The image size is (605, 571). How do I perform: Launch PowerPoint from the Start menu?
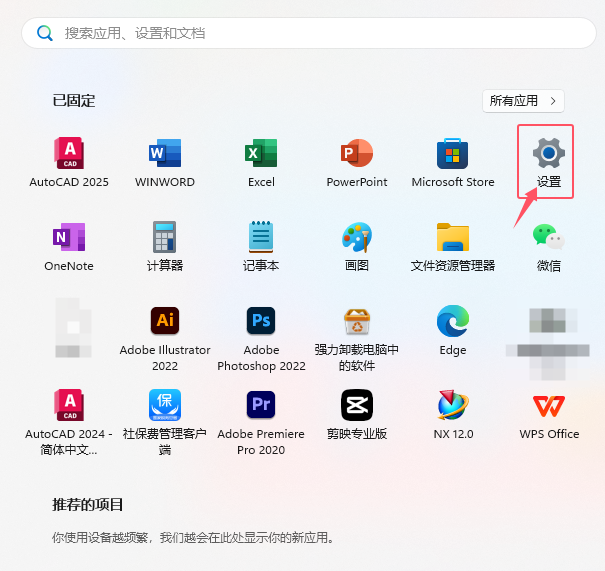[x=357, y=162]
